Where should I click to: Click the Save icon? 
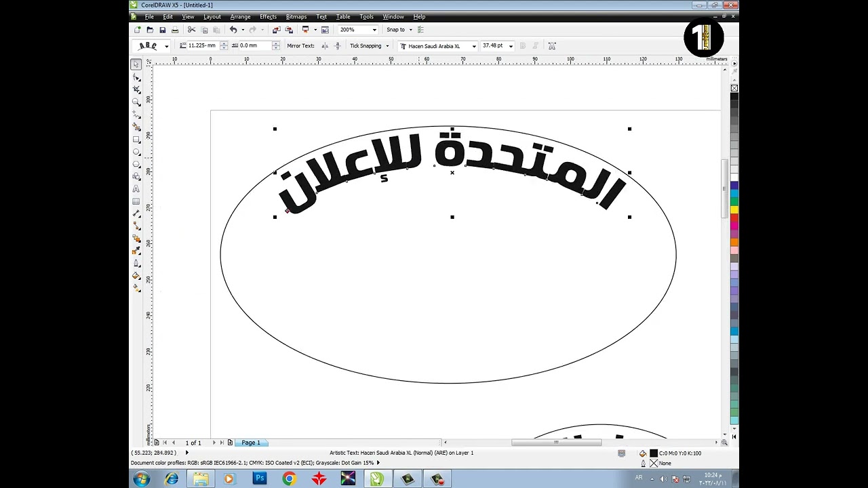coord(162,30)
